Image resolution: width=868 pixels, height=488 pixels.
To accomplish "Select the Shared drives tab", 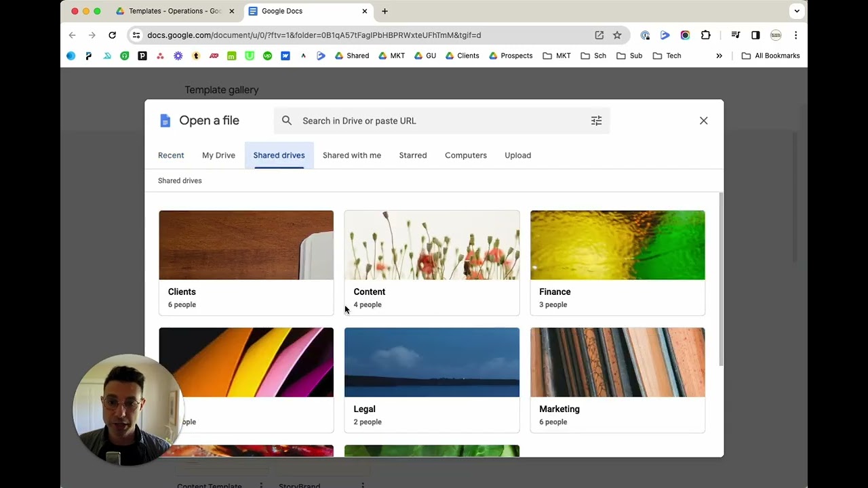I will [x=279, y=155].
